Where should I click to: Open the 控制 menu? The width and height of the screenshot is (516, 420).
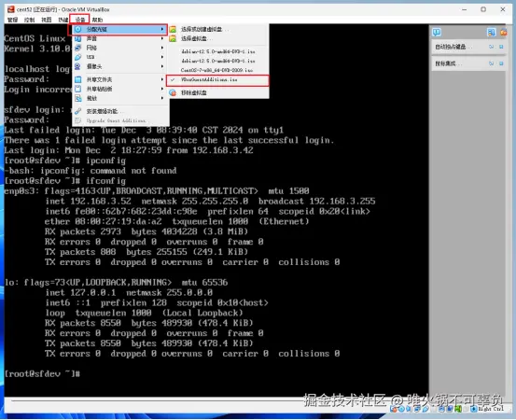[x=29, y=20]
